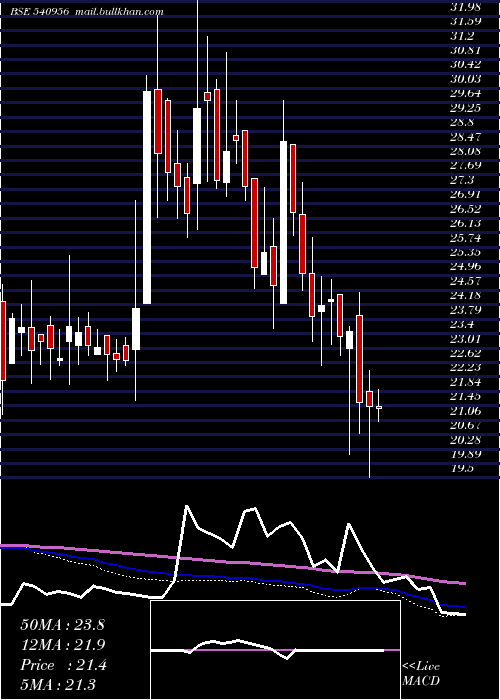Click the 29.64 price axis label

click(x=466, y=93)
